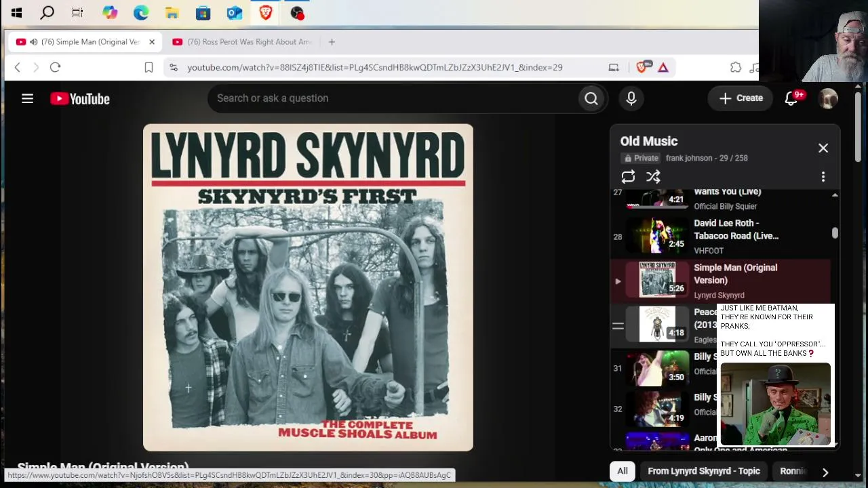Close the Old Music playlist panel

pyautogui.click(x=823, y=148)
